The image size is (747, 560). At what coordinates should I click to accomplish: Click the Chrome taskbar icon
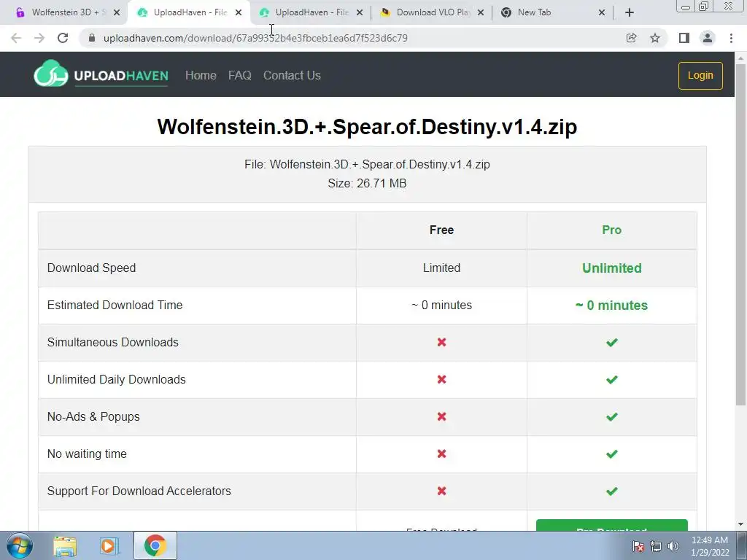pos(155,545)
